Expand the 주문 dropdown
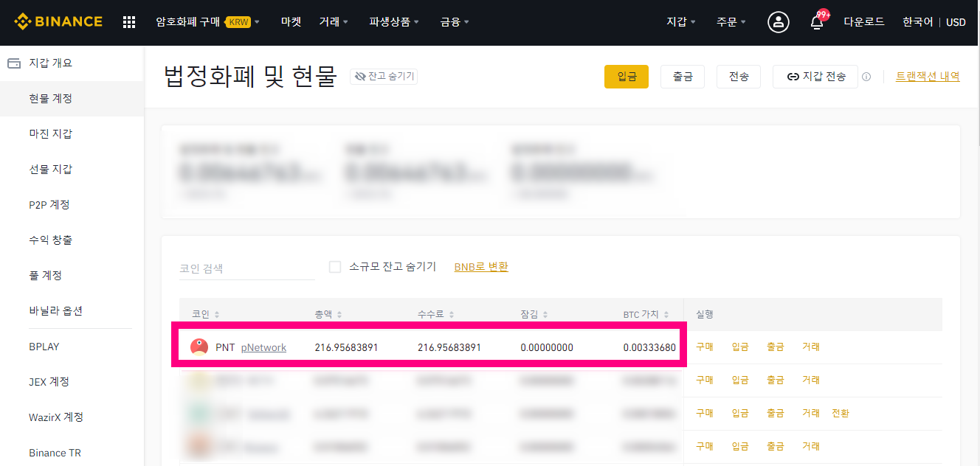 click(x=731, y=22)
